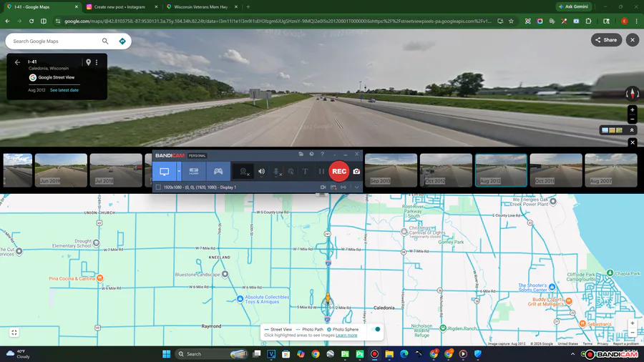Image resolution: width=644 pixels, height=362 pixels.
Task: Click the Street View Share button
Action: (x=606, y=40)
